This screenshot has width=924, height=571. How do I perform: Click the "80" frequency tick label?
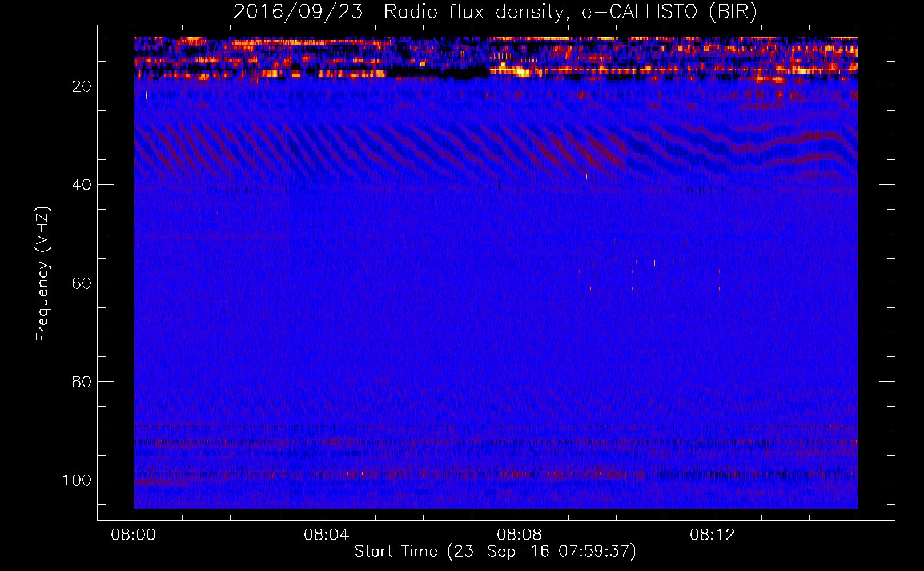point(82,382)
